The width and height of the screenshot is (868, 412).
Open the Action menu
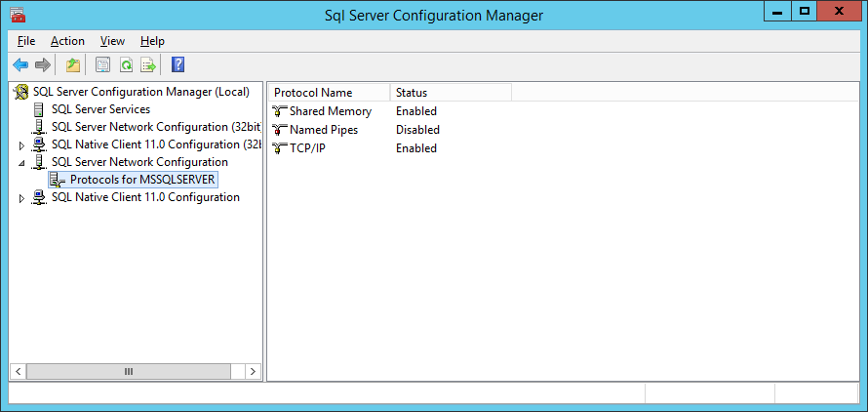pos(67,41)
